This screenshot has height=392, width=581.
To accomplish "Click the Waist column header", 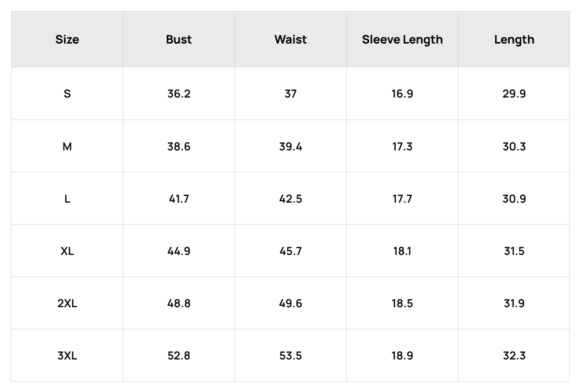I will coord(290,39).
